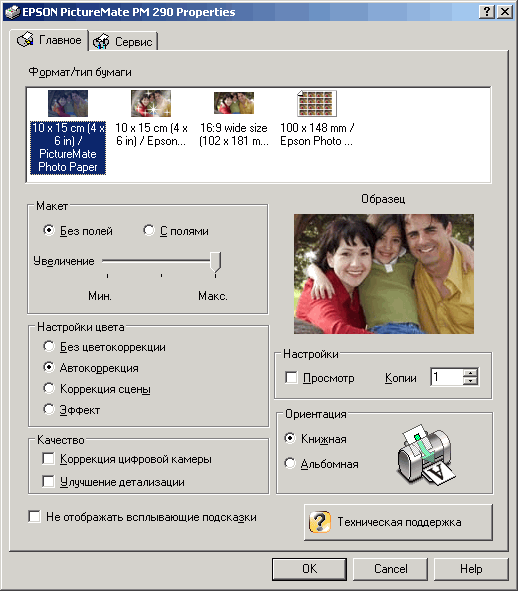Image resolution: width=518 pixels, height=591 pixels.
Task: Click the Мин. slider label
Action: tap(100, 296)
